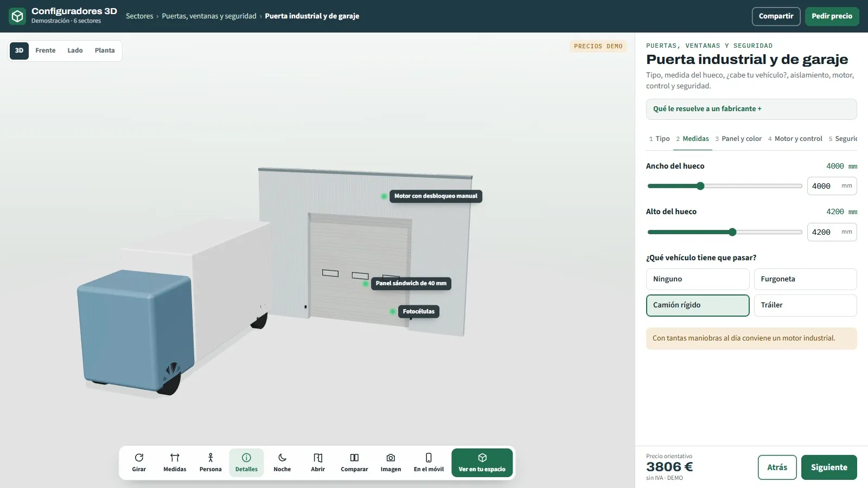Open step 2 Medidas tab
The height and width of the screenshot is (488, 868).
(693, 139)
